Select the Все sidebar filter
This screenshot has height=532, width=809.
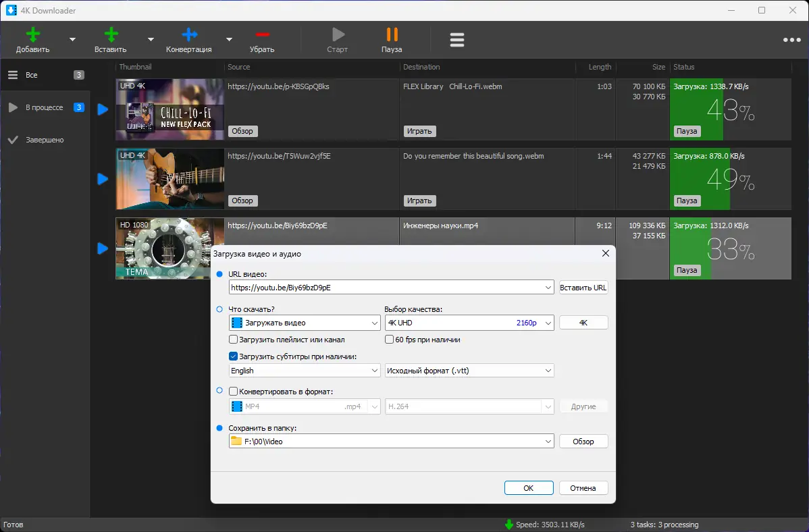(45, 75)
